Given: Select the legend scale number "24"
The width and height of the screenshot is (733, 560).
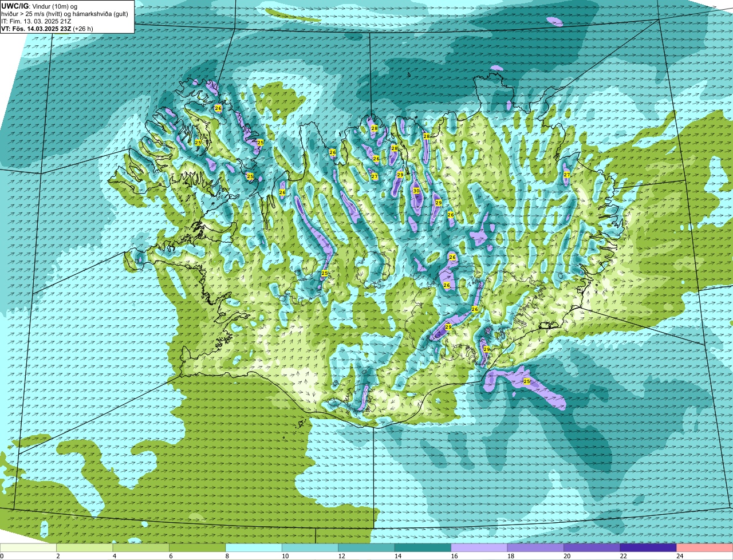Looking at the screenshot, I should pos(679,556).
